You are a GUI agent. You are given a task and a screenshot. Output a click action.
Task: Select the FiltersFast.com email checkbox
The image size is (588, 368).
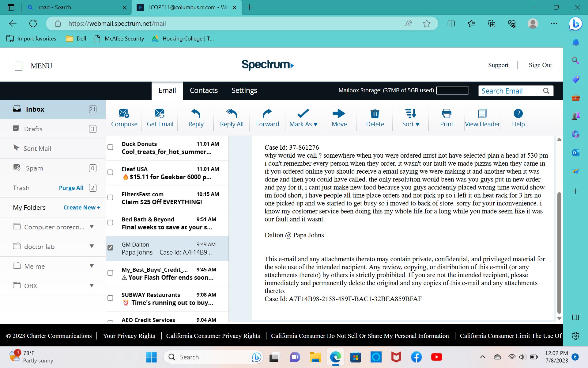point(110,197)
